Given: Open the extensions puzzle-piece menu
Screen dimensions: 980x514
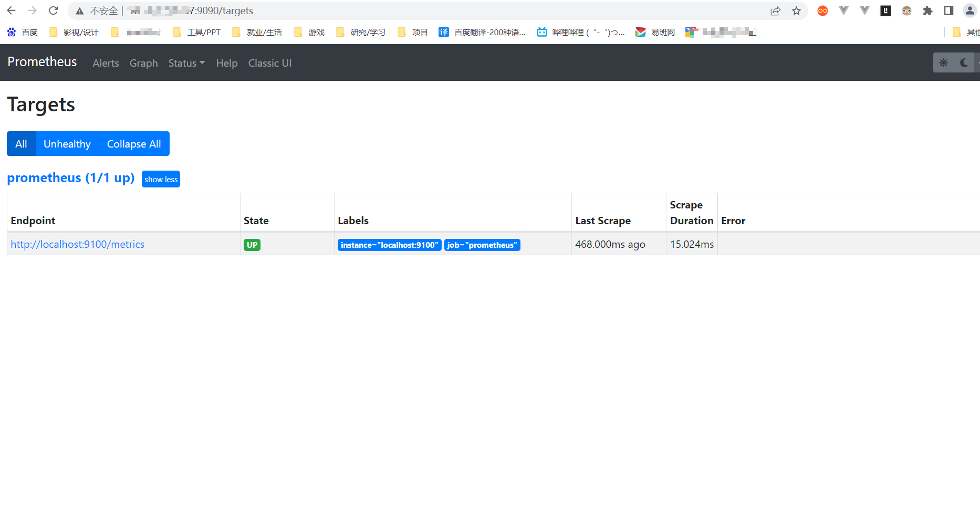Looking at the screenshot, I should click(927, 11).
